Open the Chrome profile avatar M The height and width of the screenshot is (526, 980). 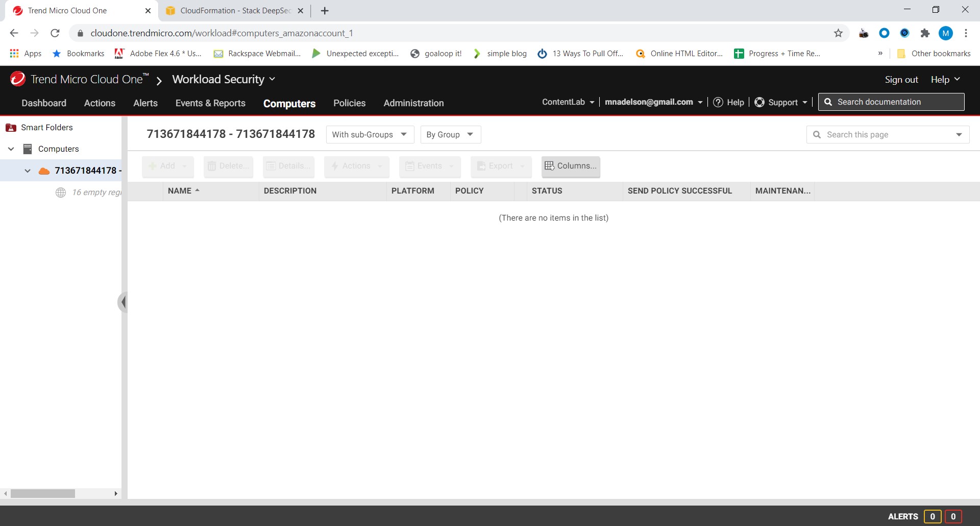click(x=946, y=33)
